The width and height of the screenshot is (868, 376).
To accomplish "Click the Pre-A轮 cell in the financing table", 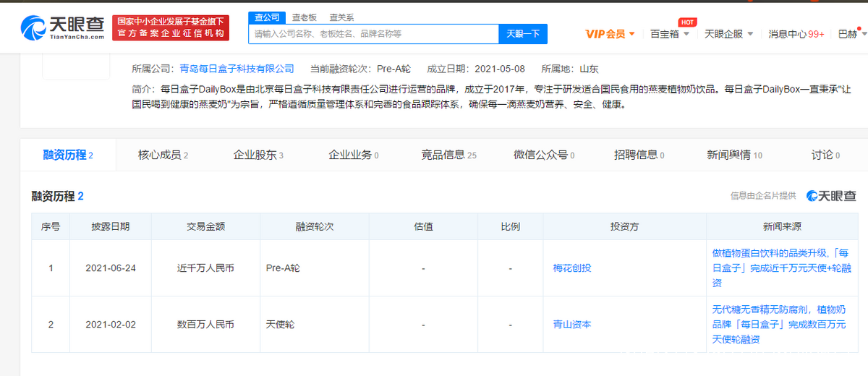I will 315,268.
